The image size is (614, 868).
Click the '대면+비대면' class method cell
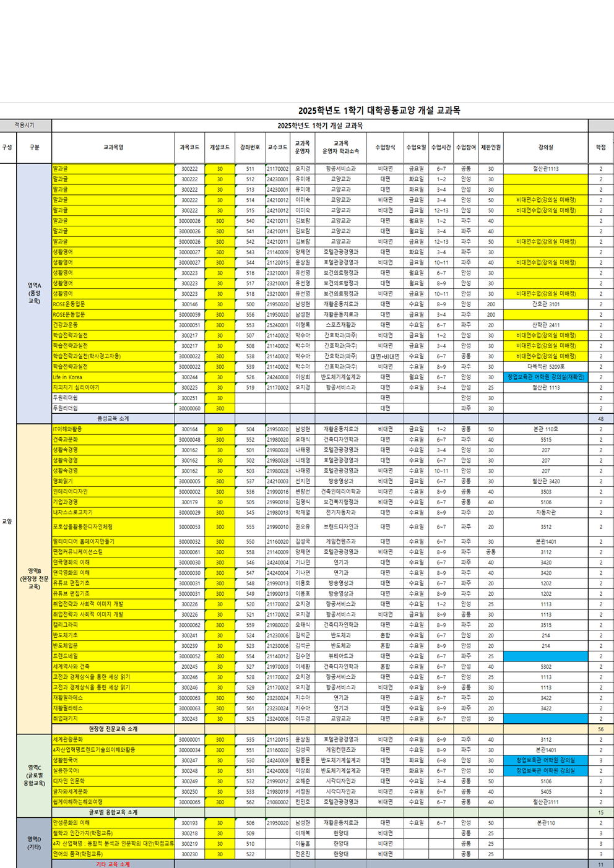tap(385, 356)
